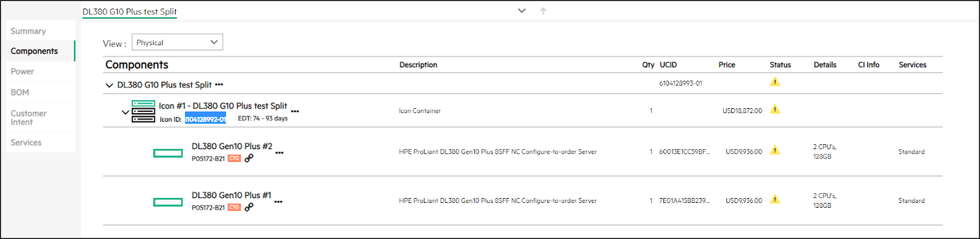The image size is (980, 239).
Task: Switch to the Power section
Action: (x=22, y=72)
